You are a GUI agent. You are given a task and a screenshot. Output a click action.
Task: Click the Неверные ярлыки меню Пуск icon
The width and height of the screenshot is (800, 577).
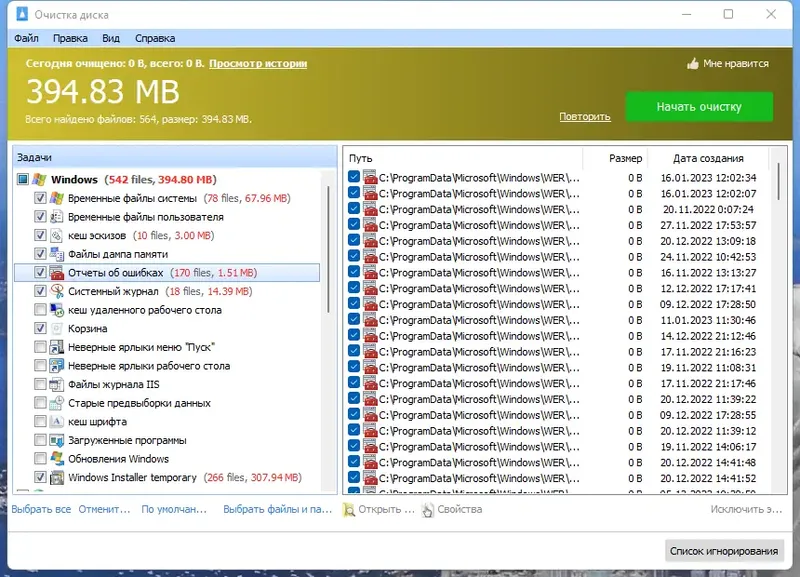pyautogui.click(x=57, y=347)
